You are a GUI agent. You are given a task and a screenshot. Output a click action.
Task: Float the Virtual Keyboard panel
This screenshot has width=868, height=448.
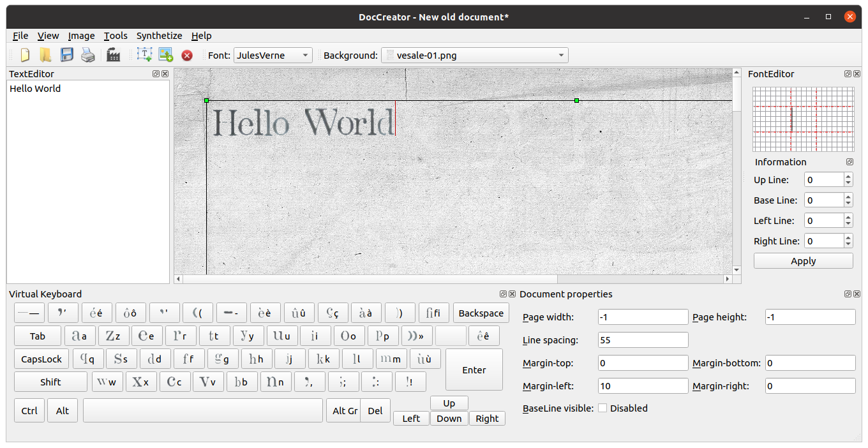tap(503, 294)
